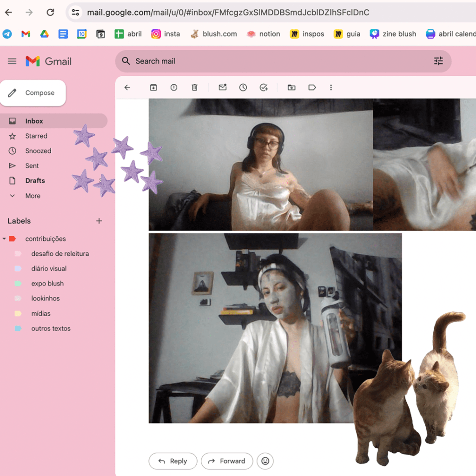
Task: Click the back arrow to inbox
Action: [x=127, y=87]
